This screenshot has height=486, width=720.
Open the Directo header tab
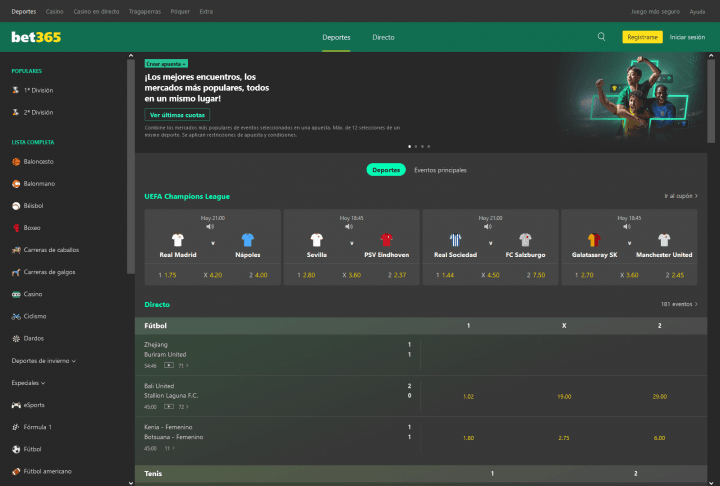click(x=383, y=37)
